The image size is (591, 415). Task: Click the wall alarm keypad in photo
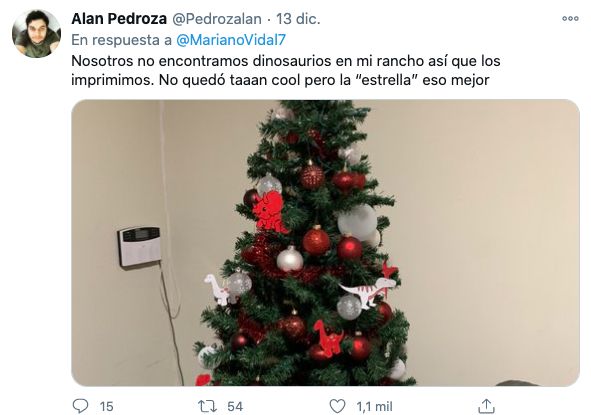pyautogui.click(x=139, y=246)
